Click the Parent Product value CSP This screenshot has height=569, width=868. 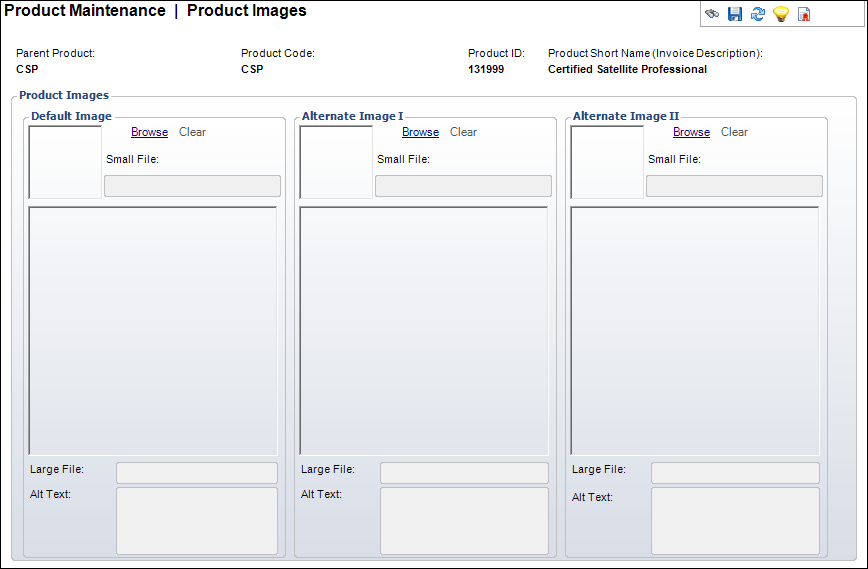tap(27, 69)
